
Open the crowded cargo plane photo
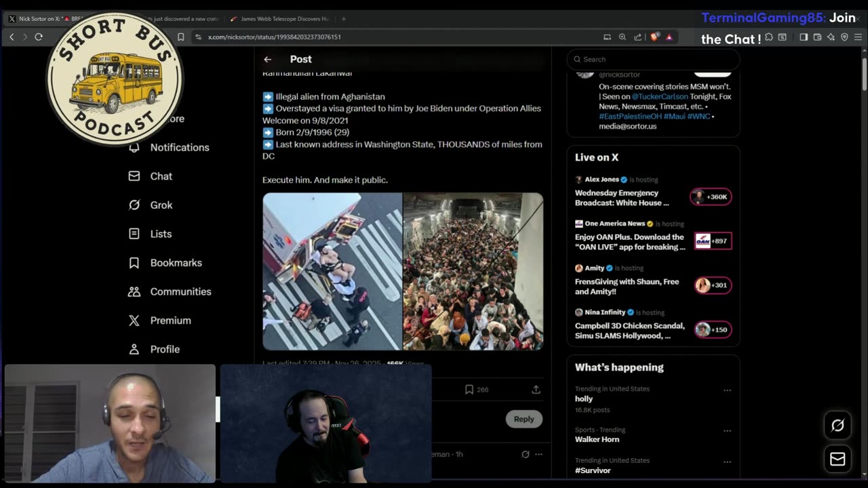[x=473, y=271]
